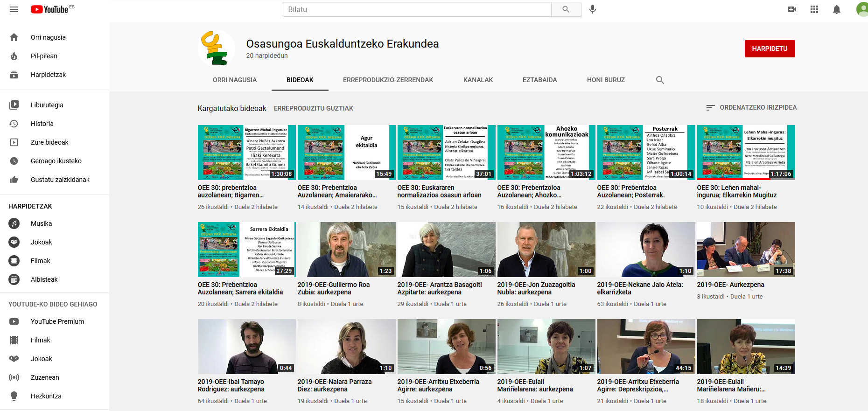868x411 pixels.
Task: Open the account avatar menu
Action: (x=862, y=9)
